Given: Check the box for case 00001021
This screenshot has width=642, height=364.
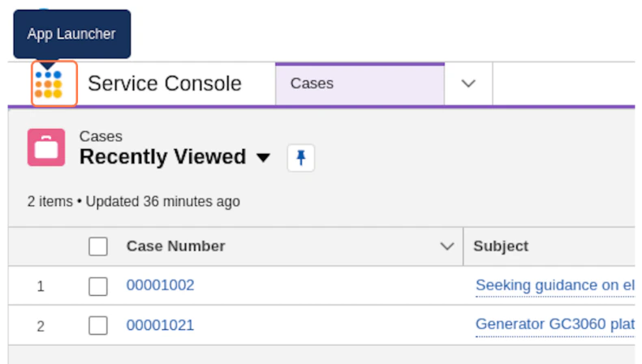Looking at the screenshot, I should (98, 326).
